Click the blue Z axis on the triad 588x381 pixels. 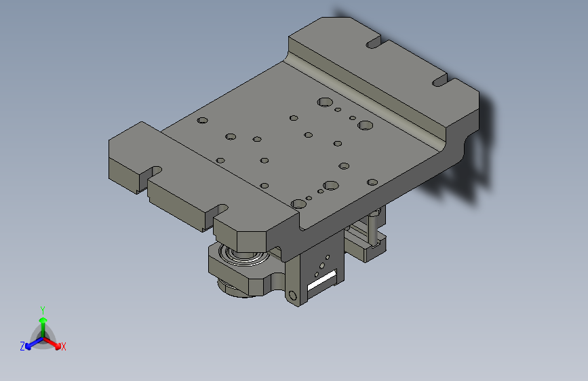[x=34, y=343]
